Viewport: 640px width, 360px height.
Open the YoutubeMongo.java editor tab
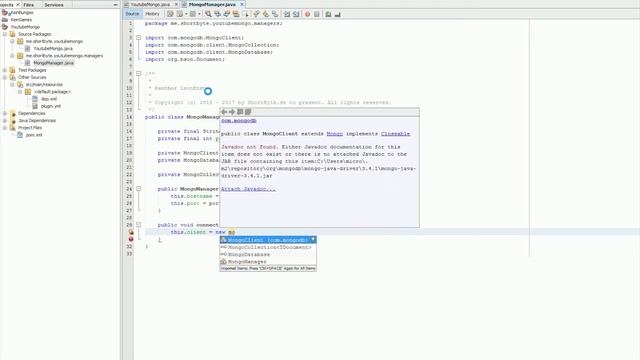(x=150, y=4)
